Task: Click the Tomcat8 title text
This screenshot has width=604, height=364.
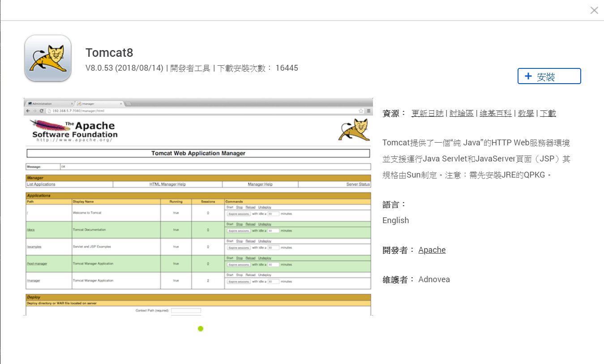Action: pyautogui.click(x=109, y=53)
